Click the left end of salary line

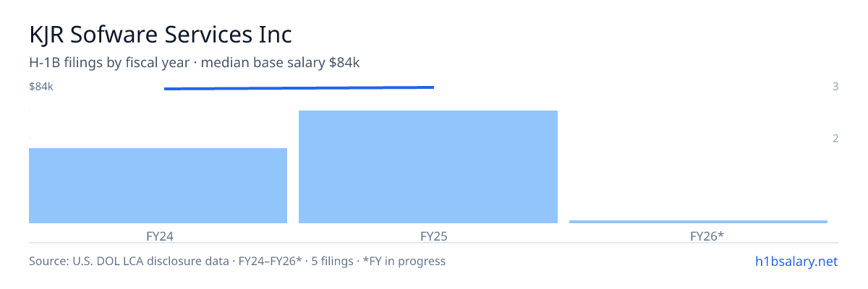166,89
